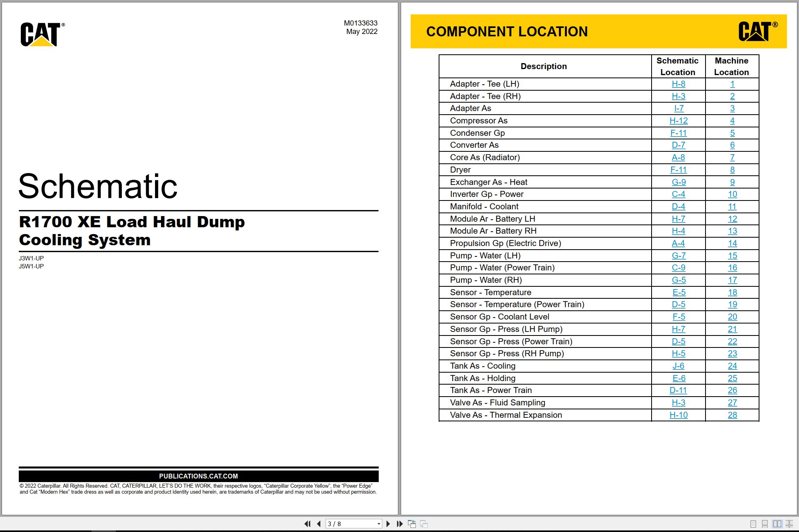The image size is (799, 532).
Task: Open C-4 link for Inverter Gp - Power
Action: tap(678, 194)
